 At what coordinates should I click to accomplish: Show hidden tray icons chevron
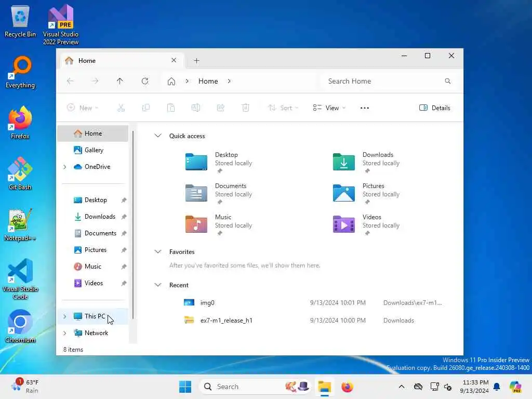point(402,387)
